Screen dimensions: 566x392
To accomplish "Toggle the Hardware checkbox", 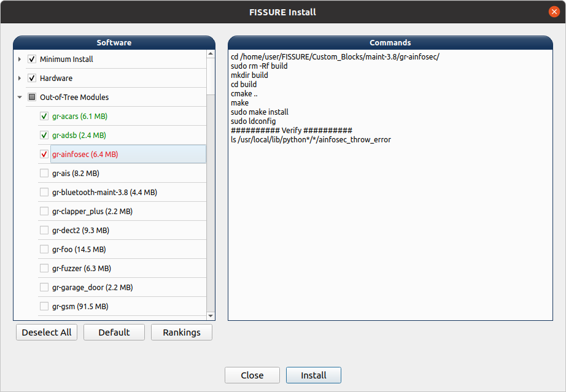I will click(x=32, y=79).
